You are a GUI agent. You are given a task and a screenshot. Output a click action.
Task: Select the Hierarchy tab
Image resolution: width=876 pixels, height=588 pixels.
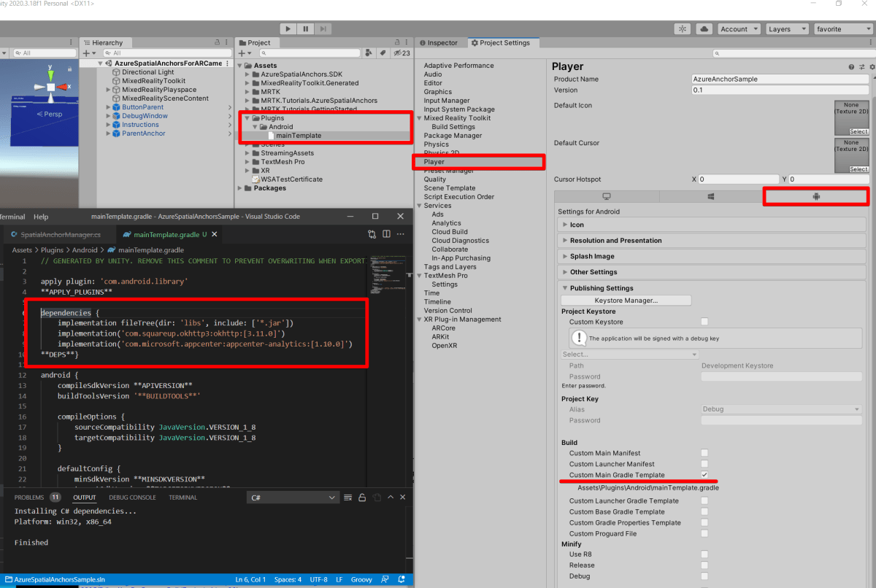[x=104, y=42]
